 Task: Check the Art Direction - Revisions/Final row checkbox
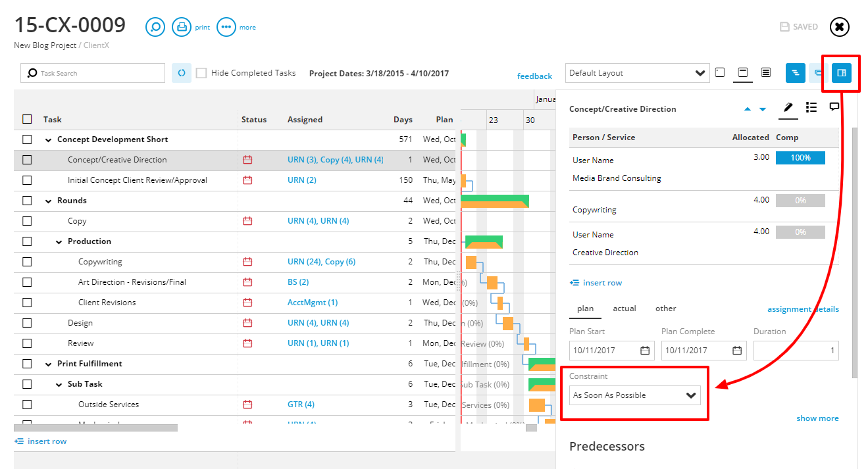27,282
